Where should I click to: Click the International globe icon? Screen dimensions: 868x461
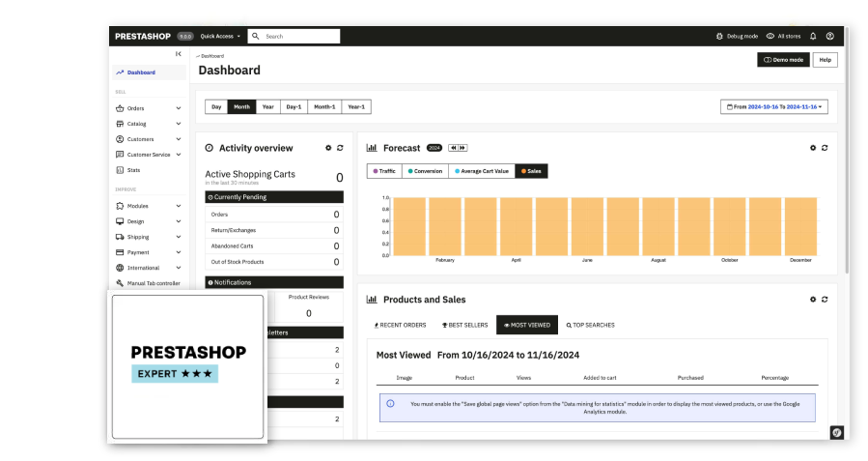click(120, 268)
